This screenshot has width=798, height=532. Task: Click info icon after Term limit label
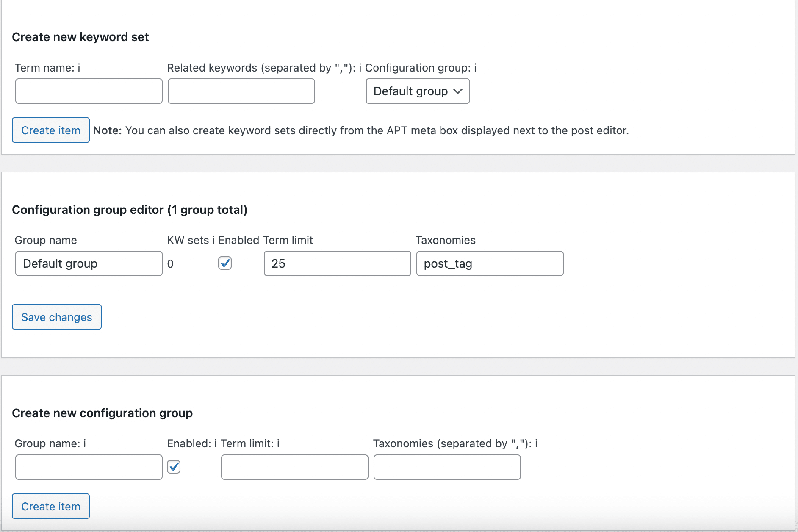coord(278,443)
